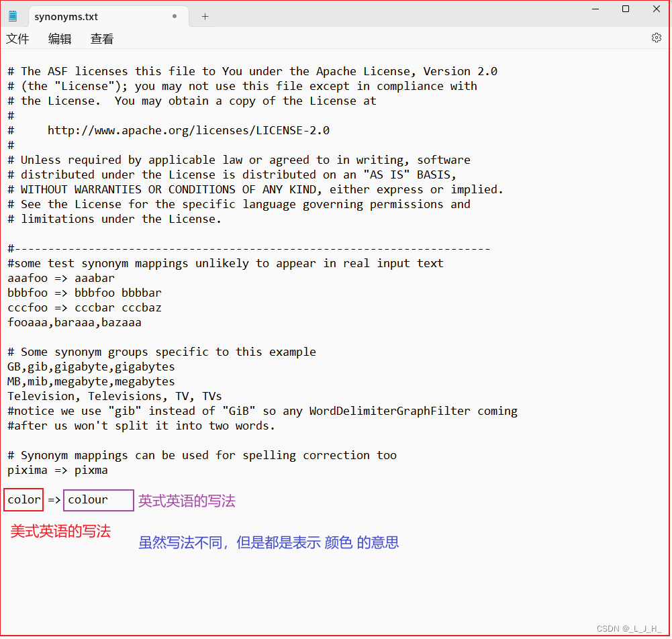Click the word 'colour' in last line
This screenshot has height=639, width=672.
point(88,499)
